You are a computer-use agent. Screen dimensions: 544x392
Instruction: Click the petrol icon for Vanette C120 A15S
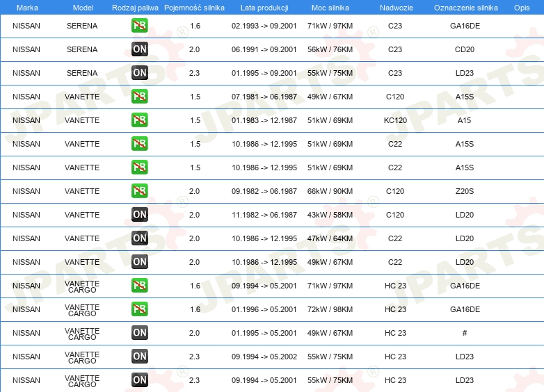pyautogui.click(x=139, y=97)
